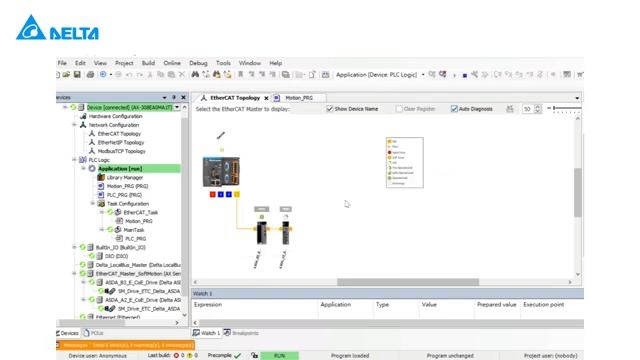This screenshot has width=640, height=360.
Task: Open the Online menu
Action: 172,63
